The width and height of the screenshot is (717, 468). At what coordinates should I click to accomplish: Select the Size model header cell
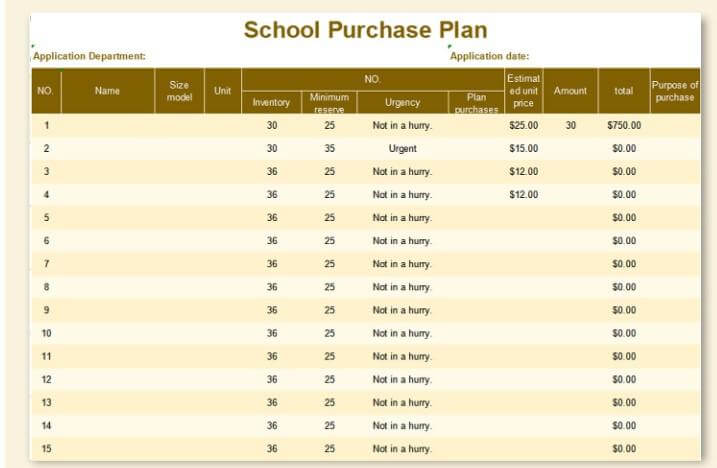[179, 90]
